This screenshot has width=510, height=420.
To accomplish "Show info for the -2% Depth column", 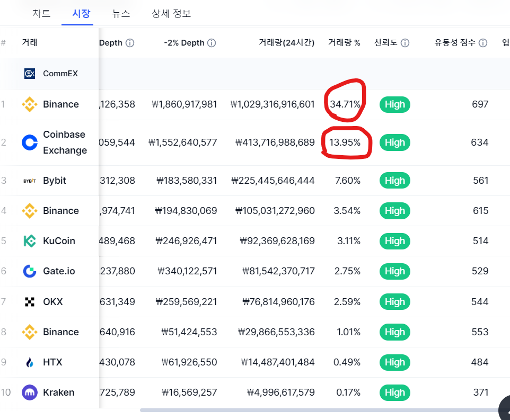I will [212, 43].
